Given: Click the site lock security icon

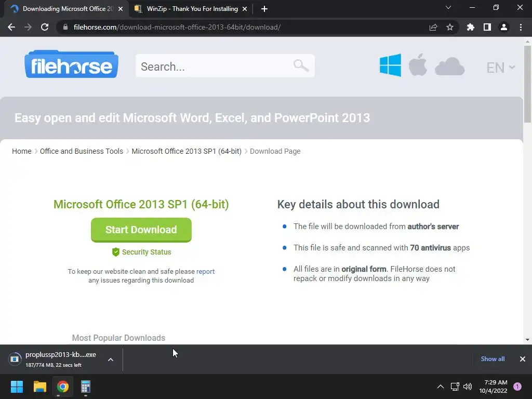Looking at the screenshot, I should [65, 27].
